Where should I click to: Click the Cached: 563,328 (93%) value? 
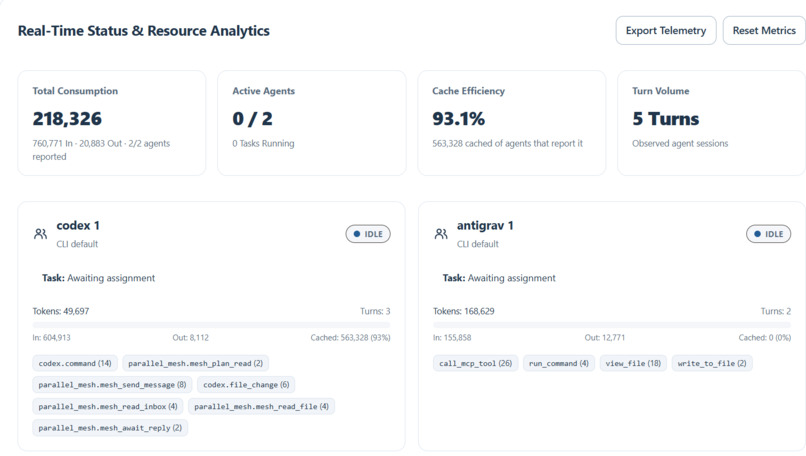pos(351,338)
